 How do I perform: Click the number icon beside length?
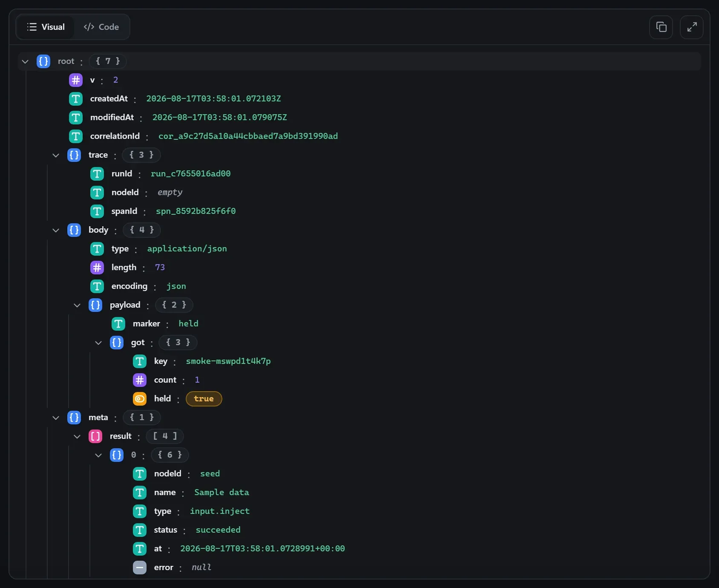coord(97,268)
